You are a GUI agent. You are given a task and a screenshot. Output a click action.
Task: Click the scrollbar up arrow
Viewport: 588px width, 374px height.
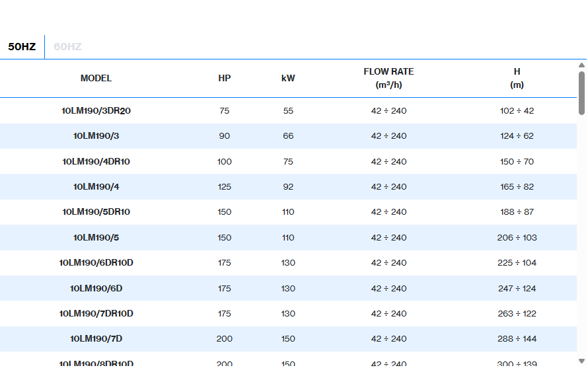581,65
